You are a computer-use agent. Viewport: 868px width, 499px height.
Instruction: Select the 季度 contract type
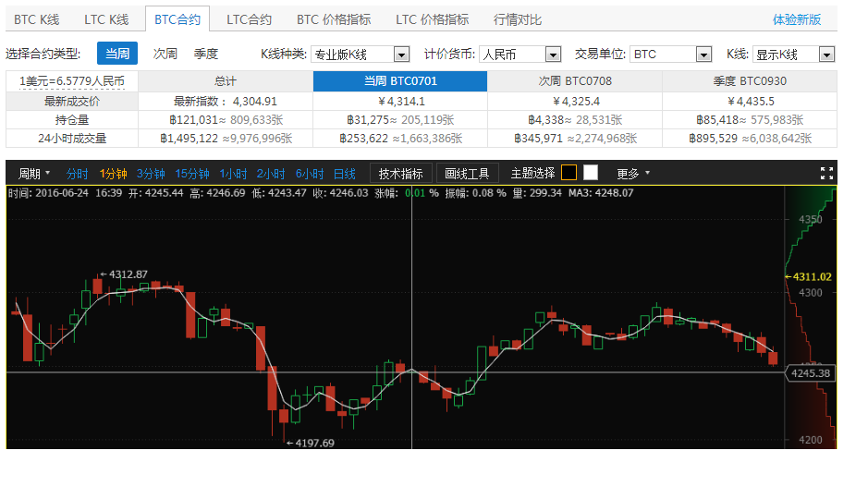(x=206, y=54)
